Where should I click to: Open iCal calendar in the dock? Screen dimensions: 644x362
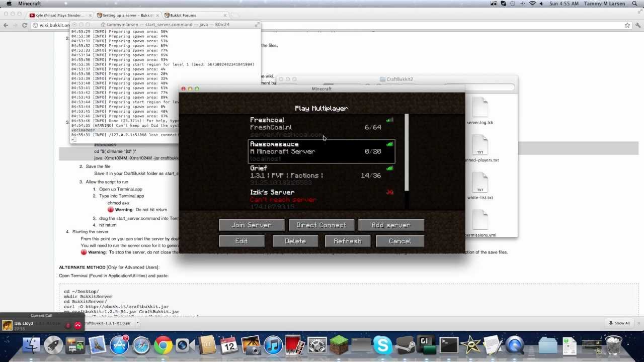(x=229, y=345)
